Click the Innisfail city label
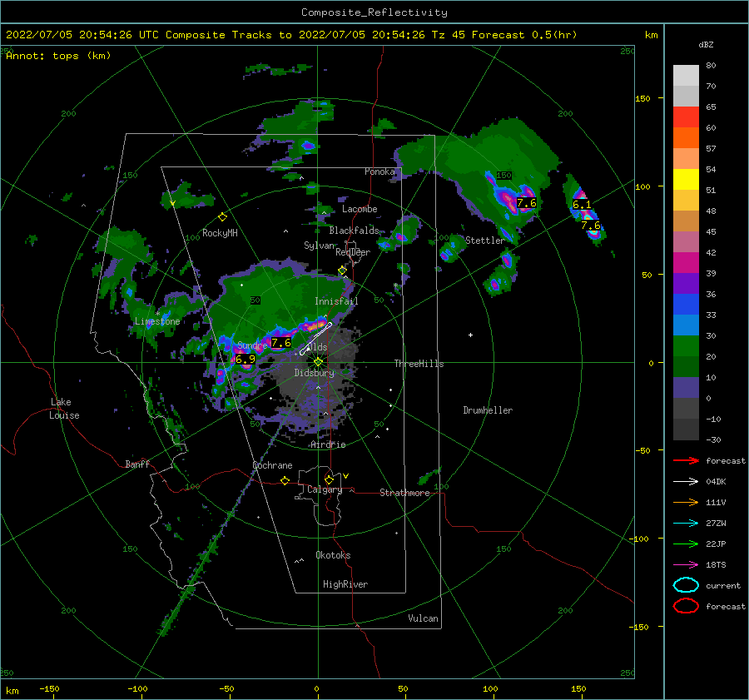749x700 pixels. 336,301
